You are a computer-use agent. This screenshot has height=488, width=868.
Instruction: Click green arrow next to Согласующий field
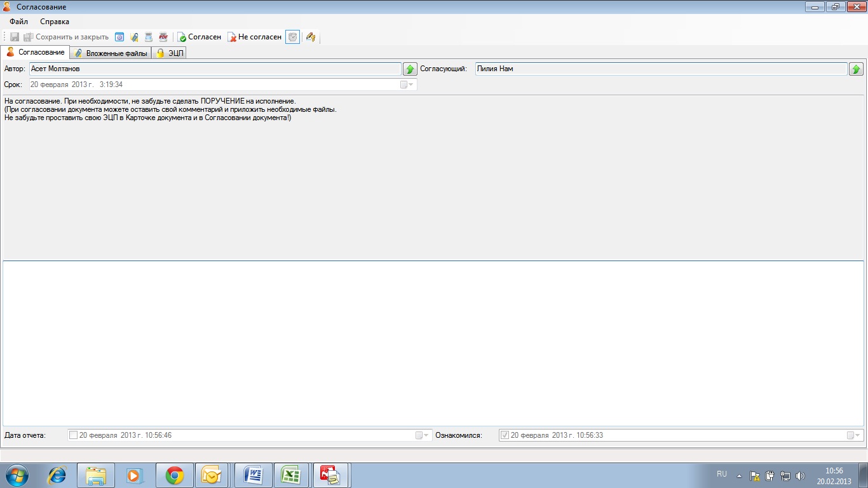(856, 69)
